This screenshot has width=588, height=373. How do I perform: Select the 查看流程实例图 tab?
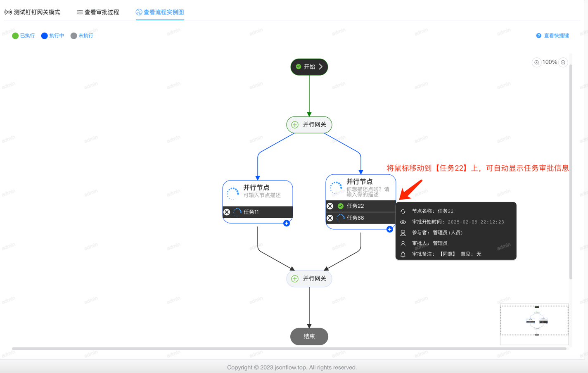tap(160, 12)
